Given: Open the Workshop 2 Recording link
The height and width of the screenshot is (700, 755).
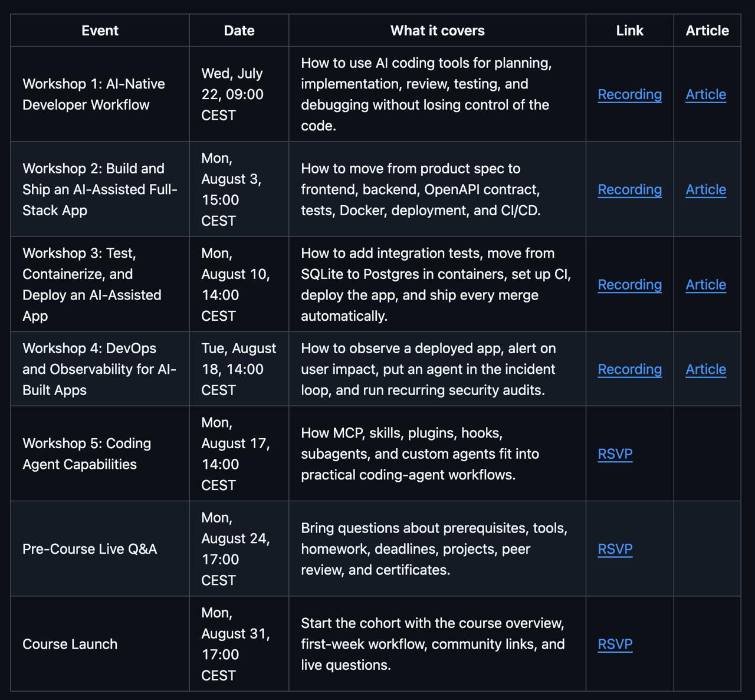Looking at the screenshot, I should (629, 189).
